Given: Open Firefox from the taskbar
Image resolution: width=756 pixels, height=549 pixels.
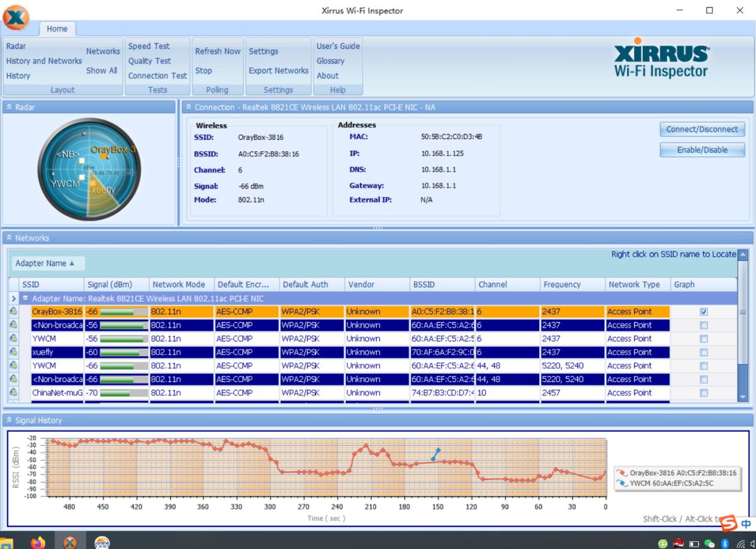Looking at the screenshot, I should pos(38,542).
